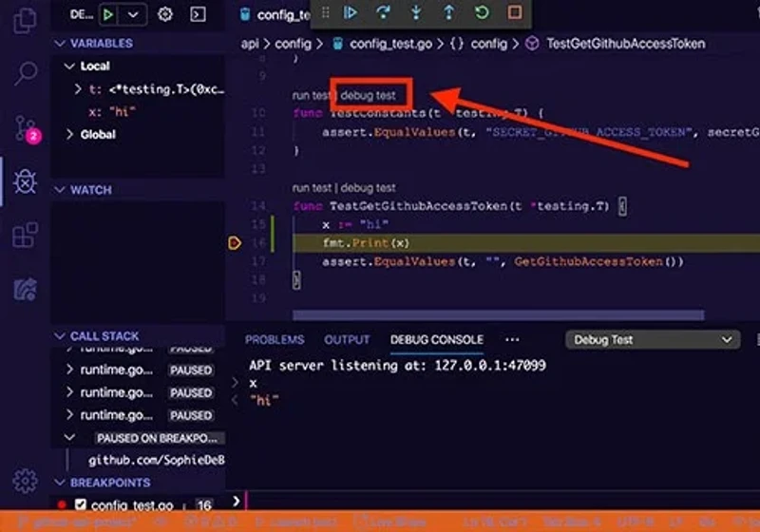Collapse the WATCH section
The image size is (760, 532).
(60, 189)
